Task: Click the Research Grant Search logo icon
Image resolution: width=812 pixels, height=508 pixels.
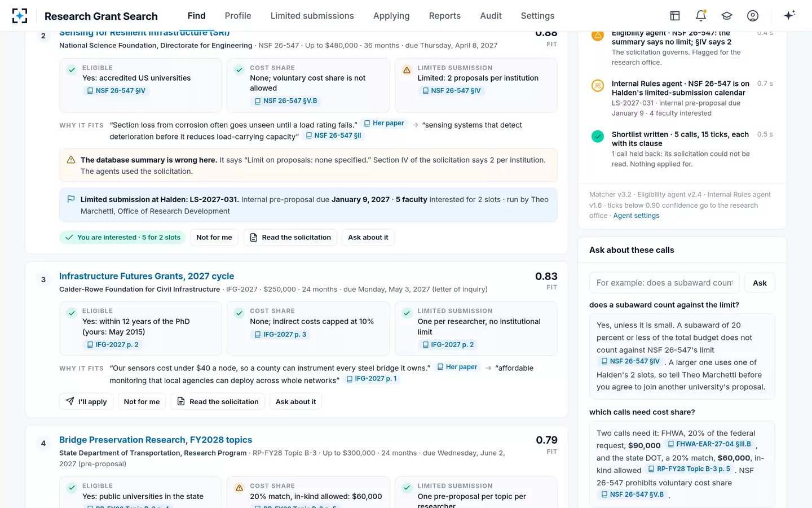Action: tap(20, 16)
